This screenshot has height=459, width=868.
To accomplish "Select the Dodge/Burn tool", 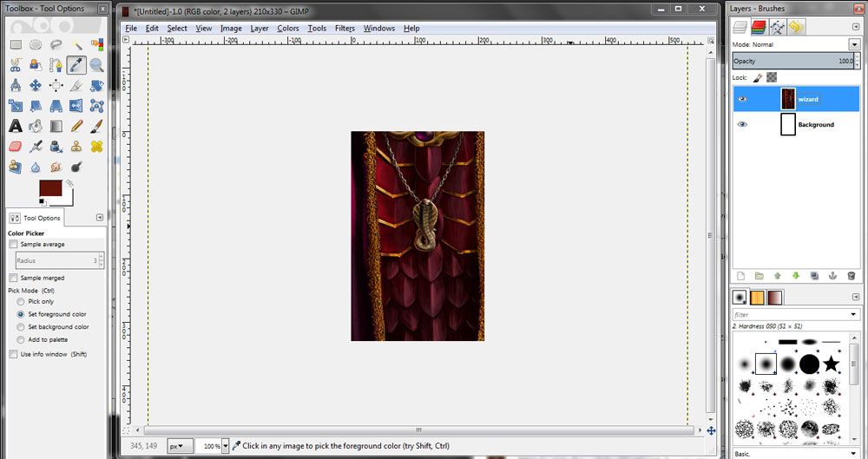I will point(76,166).
